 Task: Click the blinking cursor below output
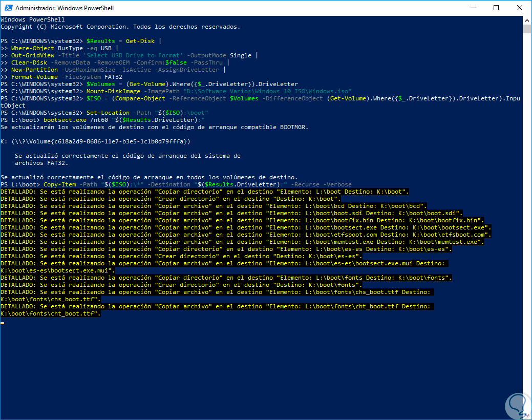[x=3, y=323]
